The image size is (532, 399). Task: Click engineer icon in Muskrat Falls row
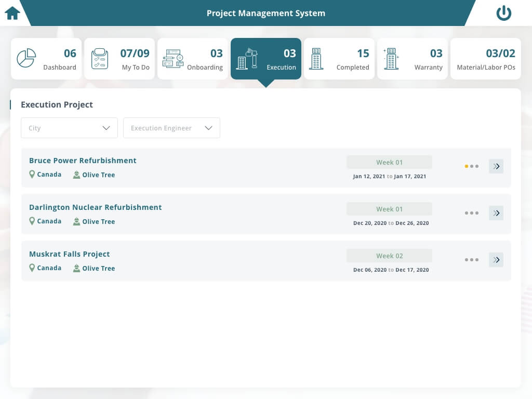[x=77, y=269]
